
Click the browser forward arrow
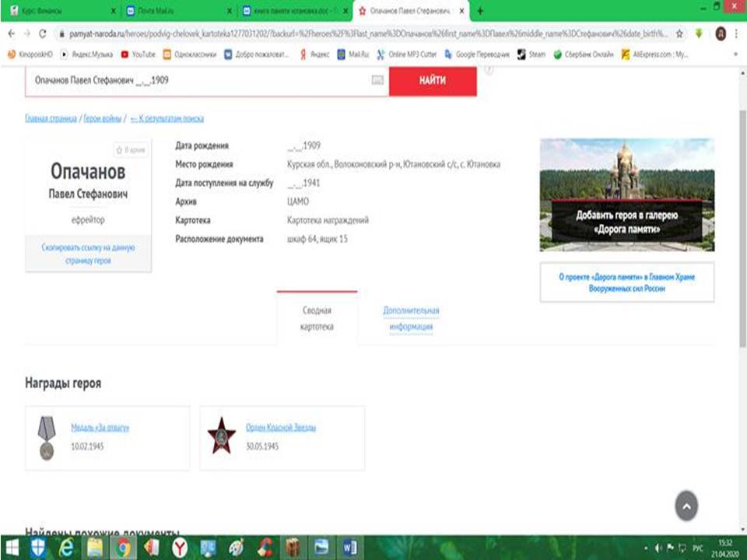[x=27, y=33]
